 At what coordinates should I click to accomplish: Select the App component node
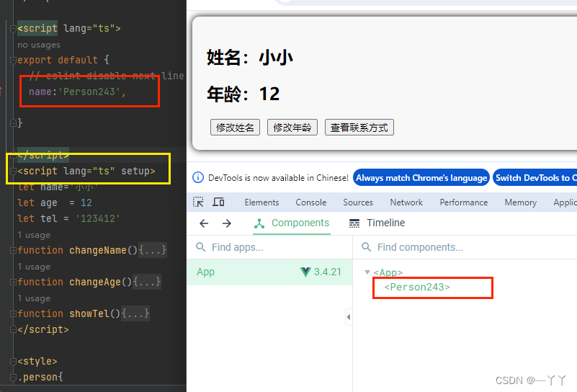pos(388,272)
